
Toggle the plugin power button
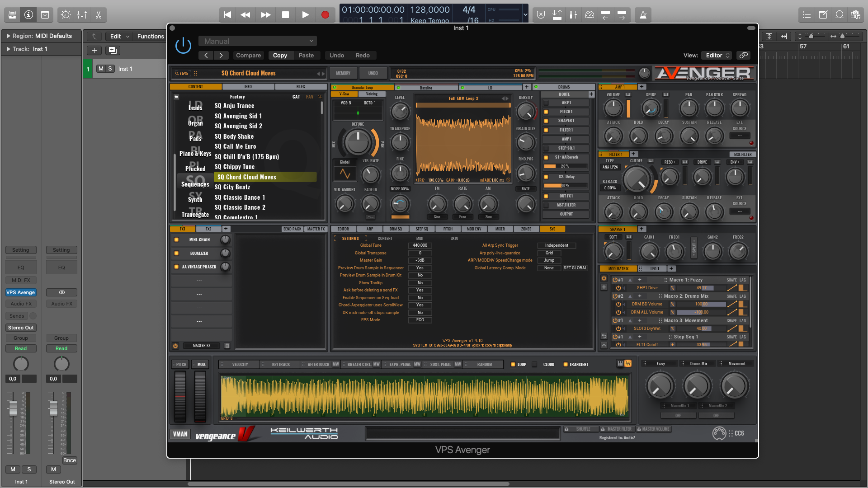tap(183, 46)
